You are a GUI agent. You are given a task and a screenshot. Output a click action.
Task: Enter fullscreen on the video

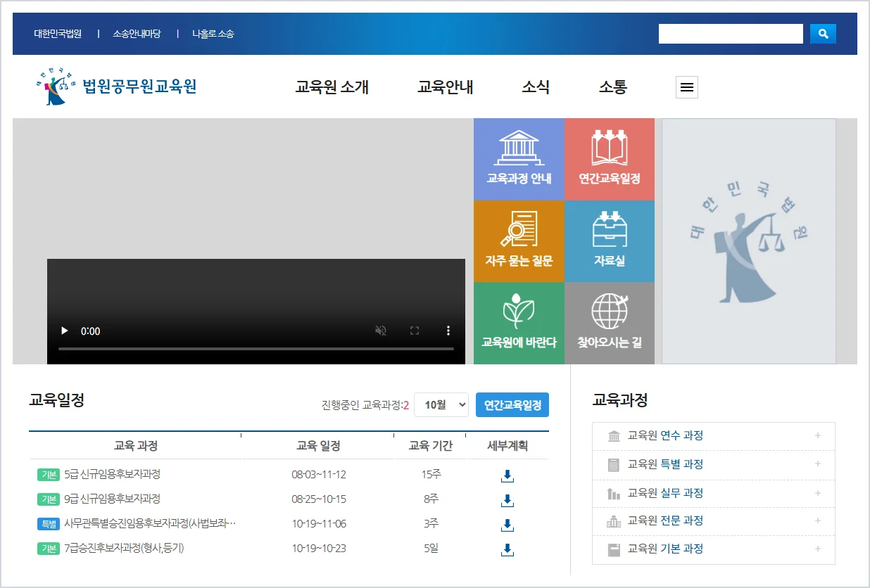click(415, 331)
